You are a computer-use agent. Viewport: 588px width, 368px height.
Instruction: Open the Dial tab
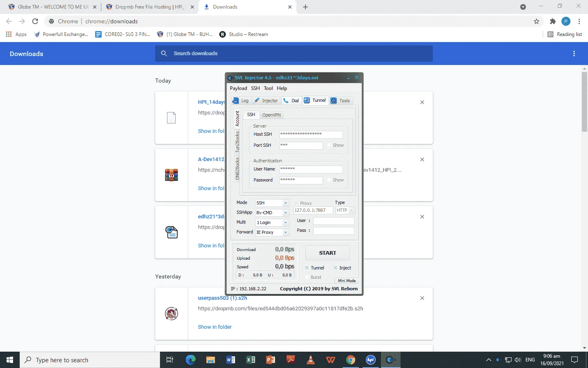coord(291,101)
